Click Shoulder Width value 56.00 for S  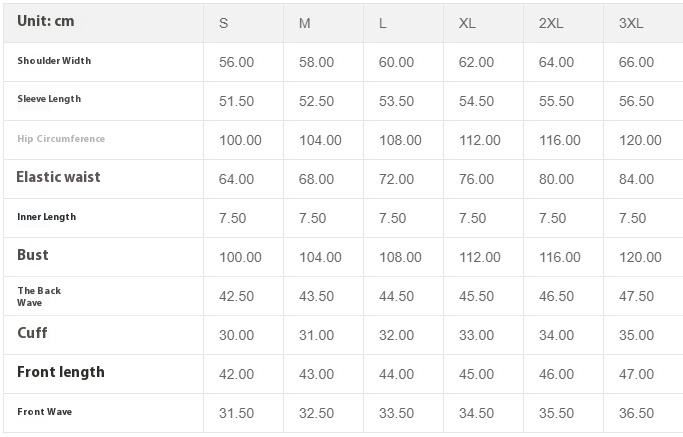coord(236,62)
